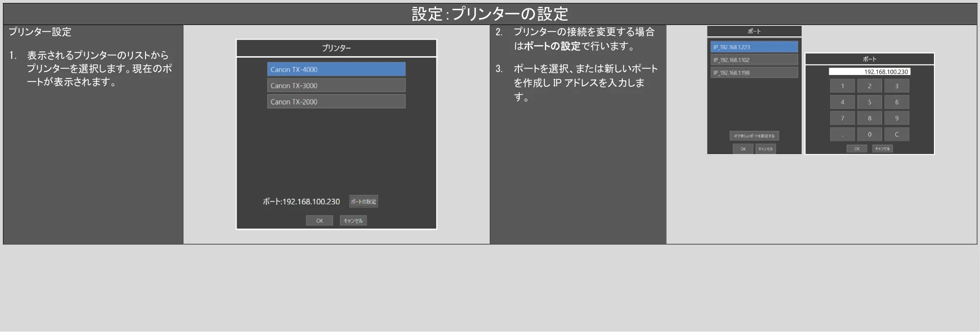This screenshot has width=980, height=332.
Task: Click the ポート:192.168.100.230 label
Action: (x=301, y=202)
